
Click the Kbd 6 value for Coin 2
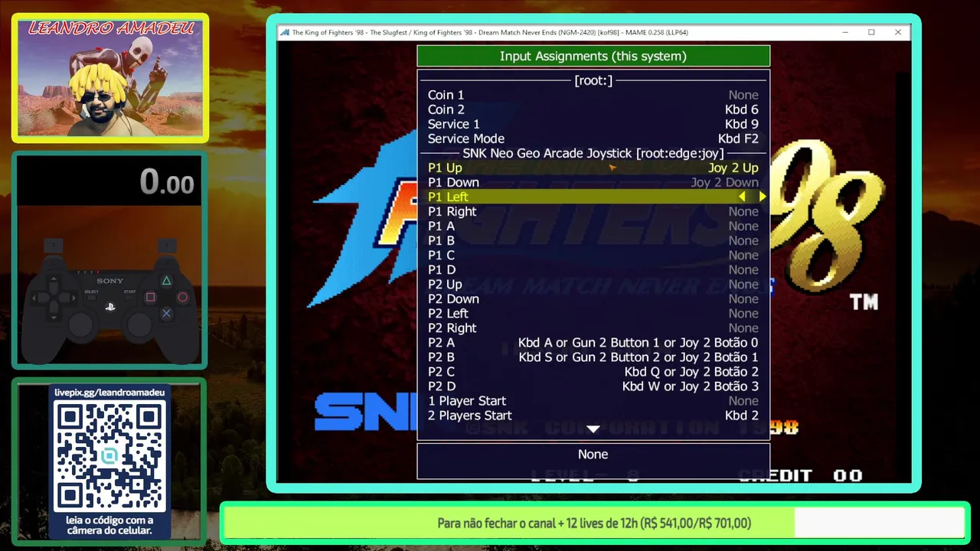coord(742,109)
